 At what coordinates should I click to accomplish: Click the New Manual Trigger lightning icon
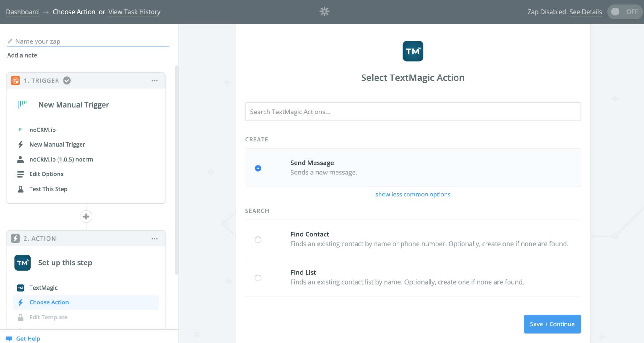tap(21, 144)
